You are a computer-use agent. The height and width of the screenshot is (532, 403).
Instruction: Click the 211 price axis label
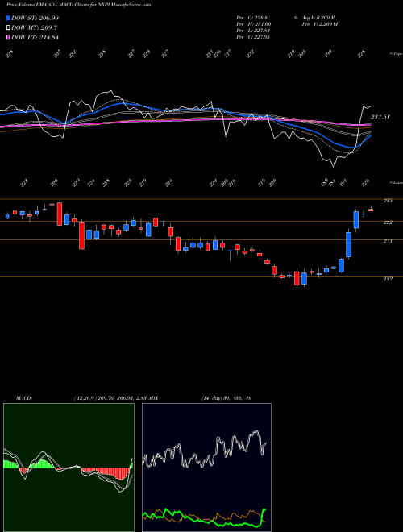coord(388,241)
